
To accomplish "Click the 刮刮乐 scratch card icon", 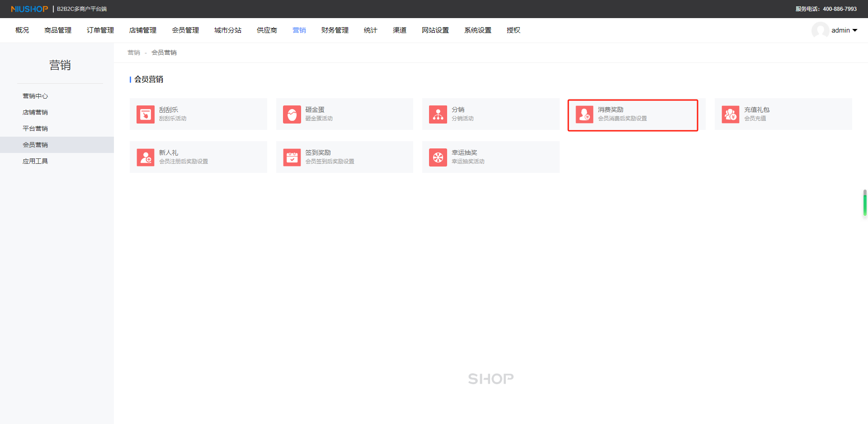I will point(146,114).
